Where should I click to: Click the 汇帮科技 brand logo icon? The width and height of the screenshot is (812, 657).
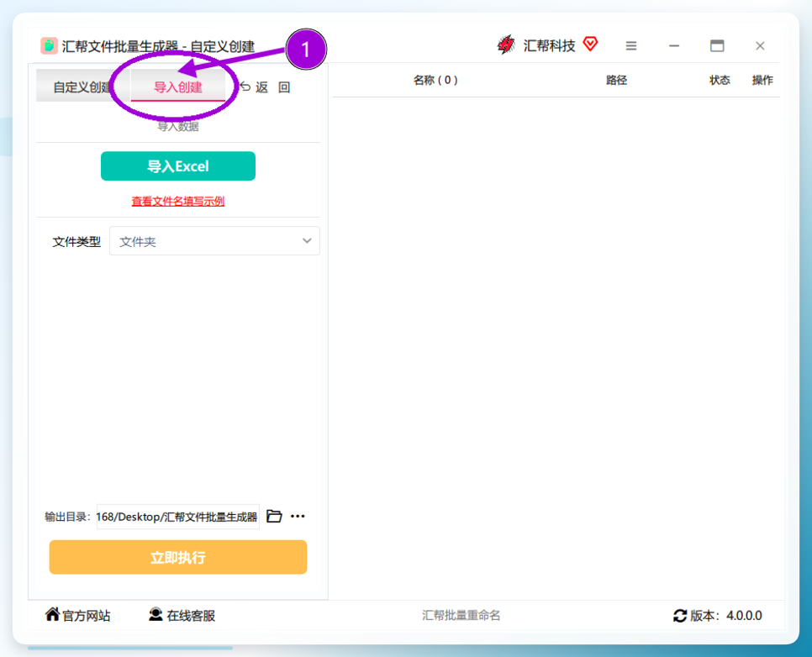point(506,45)
